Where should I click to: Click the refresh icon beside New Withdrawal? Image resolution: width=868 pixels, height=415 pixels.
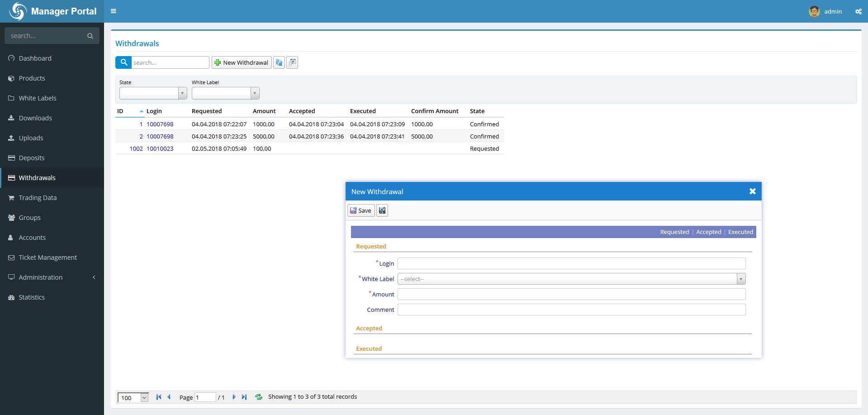coord(279,62)
